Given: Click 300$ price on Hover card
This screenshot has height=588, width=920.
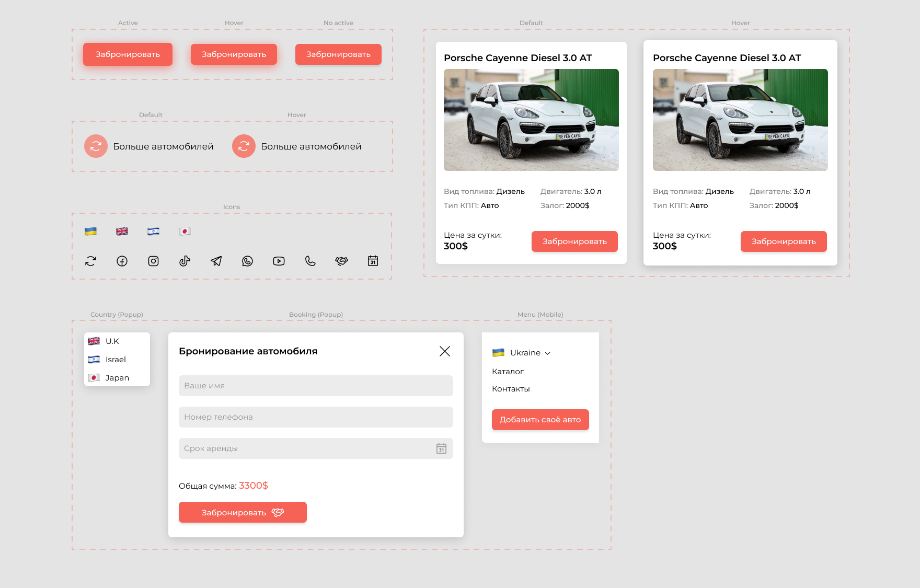Looking at the screenshot, I should pos(665,246).
